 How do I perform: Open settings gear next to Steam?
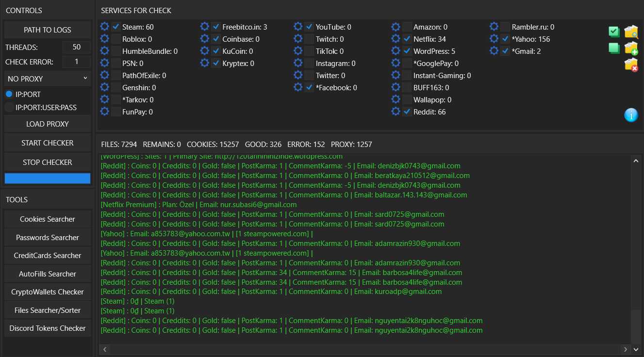(x=104, y=27)
